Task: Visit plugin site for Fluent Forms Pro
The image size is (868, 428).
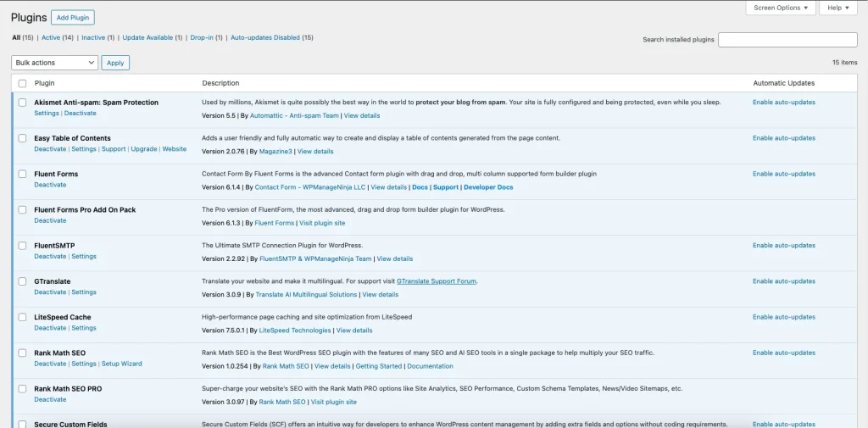Action: (322, 223)
